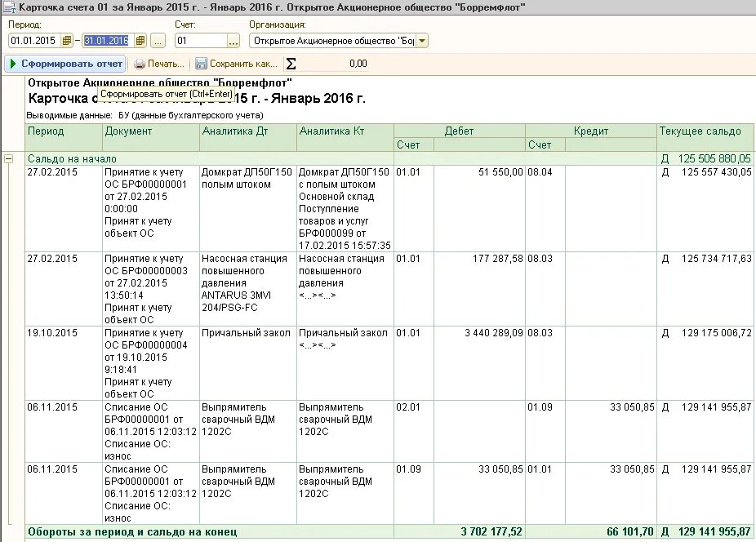Screen dimensions: 756x542
Task: Click the sigma sum icon
Action: [x=291, y=64]
